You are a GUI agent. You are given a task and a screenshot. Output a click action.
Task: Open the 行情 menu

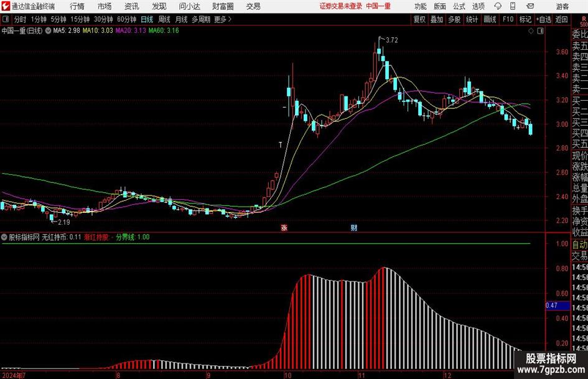[x=77, y=6]
